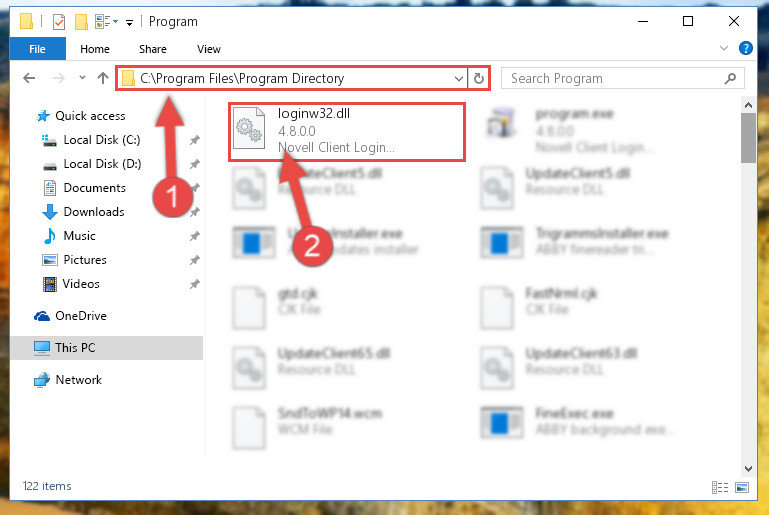Viewport: 769px width, 515px height.
Task: Unpin Downloads from Quick access
Action: pyautogui.click(x=195, y=212)
